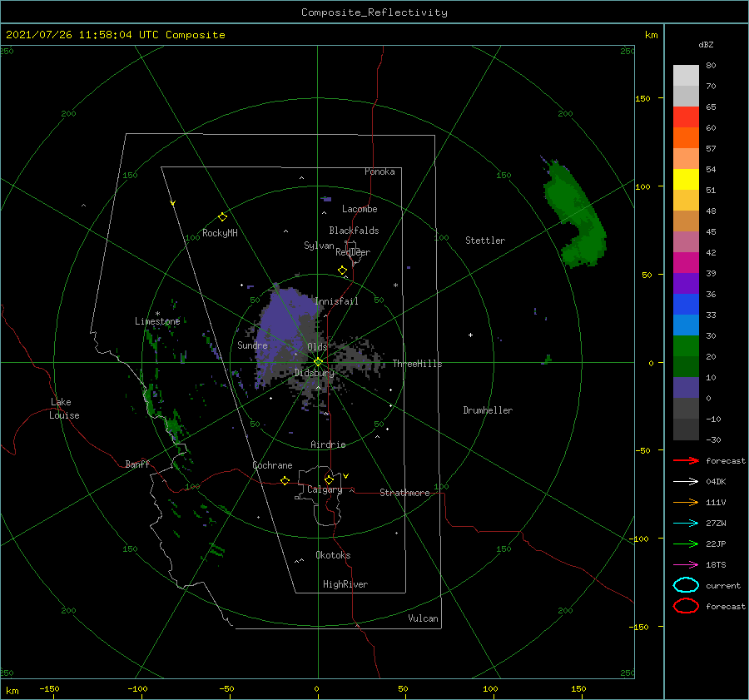Select the Airdrie label

328,444
